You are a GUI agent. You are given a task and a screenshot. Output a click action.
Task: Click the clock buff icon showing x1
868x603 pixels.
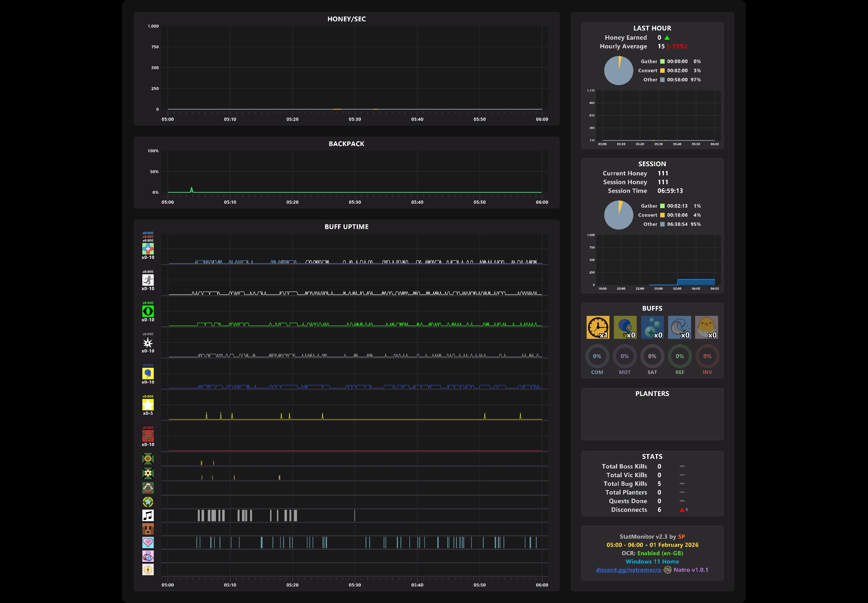[x=598, y=327]
